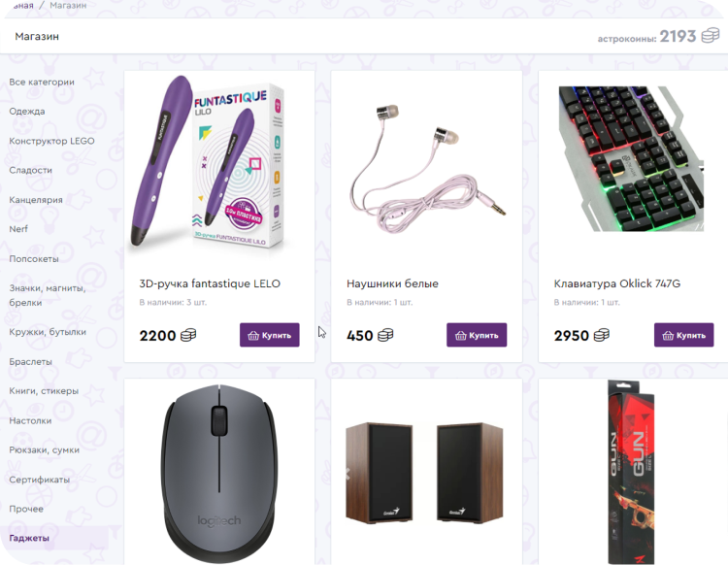Open the Logitech mouse product image
This screenshot has width=728, height=565.
219,474
